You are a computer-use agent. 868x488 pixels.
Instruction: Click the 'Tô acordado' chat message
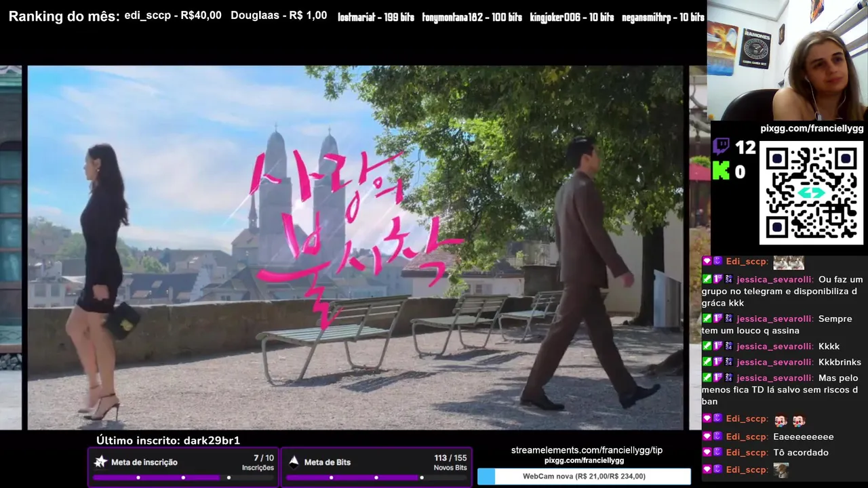click(x=801, y=453)
